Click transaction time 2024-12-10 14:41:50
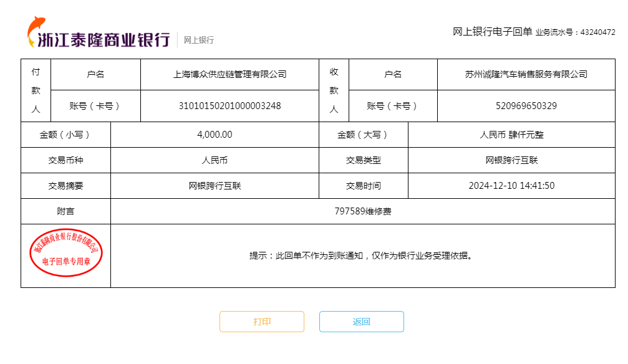 click(x=511, y=186)
